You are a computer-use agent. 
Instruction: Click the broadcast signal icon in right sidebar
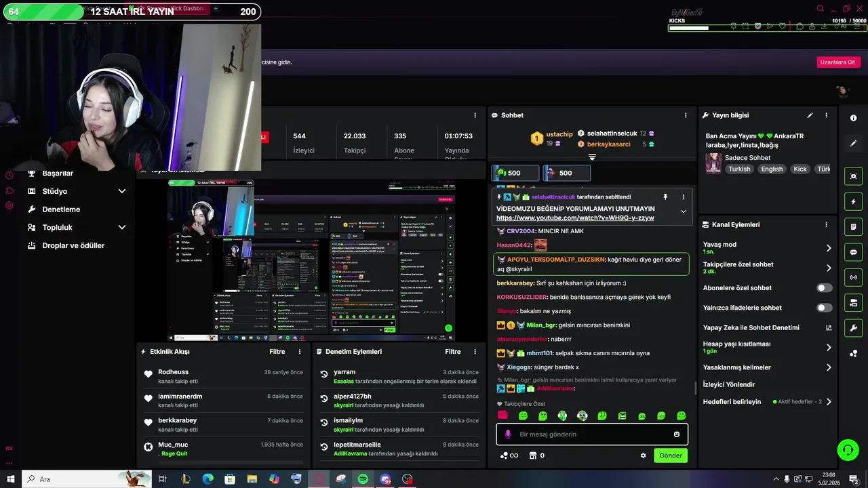pyautogui.click(x=853, y=277)
